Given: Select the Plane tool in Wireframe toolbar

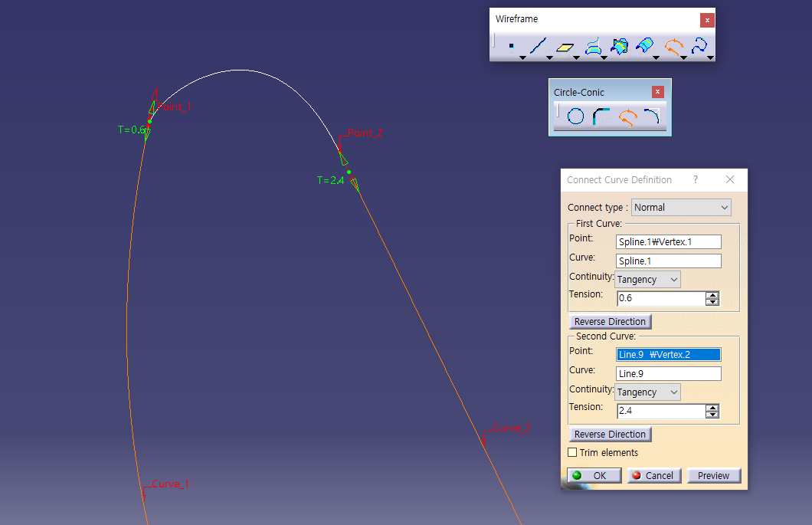Looking at the screenshot, I should click(x=565, y=48).
